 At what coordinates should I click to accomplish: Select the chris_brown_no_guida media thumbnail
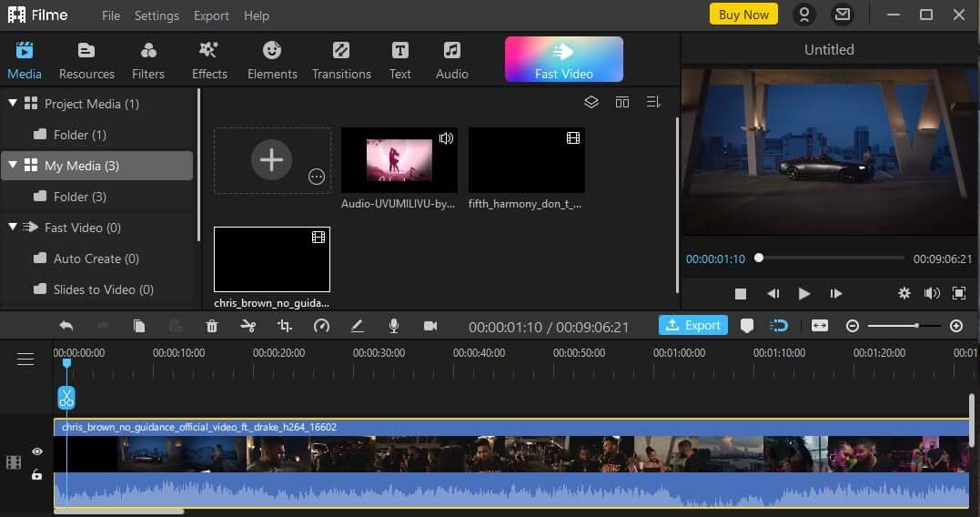tap(272, 259)
